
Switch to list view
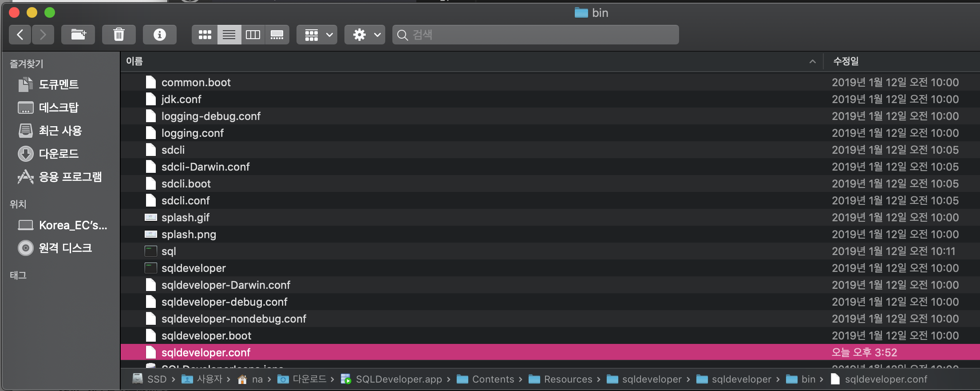tap(229, 35)
